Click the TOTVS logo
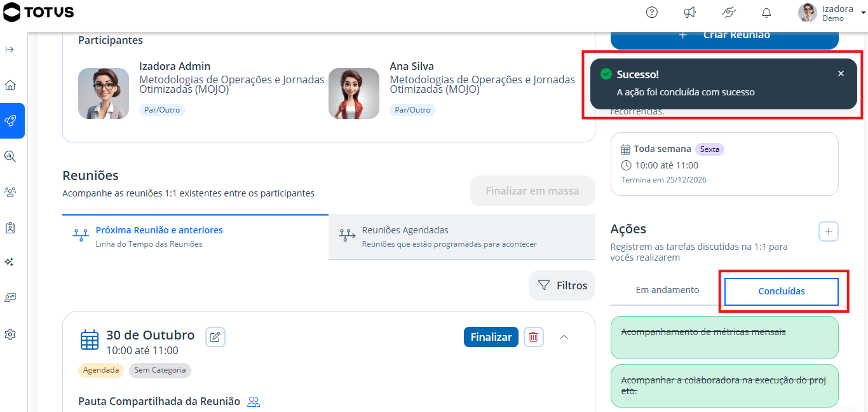The image size is (868, 412). click(39, 12)
